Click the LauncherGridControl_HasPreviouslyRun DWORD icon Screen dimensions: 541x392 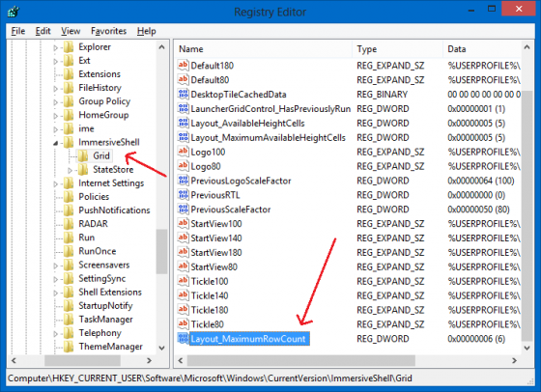pos(183,108)
